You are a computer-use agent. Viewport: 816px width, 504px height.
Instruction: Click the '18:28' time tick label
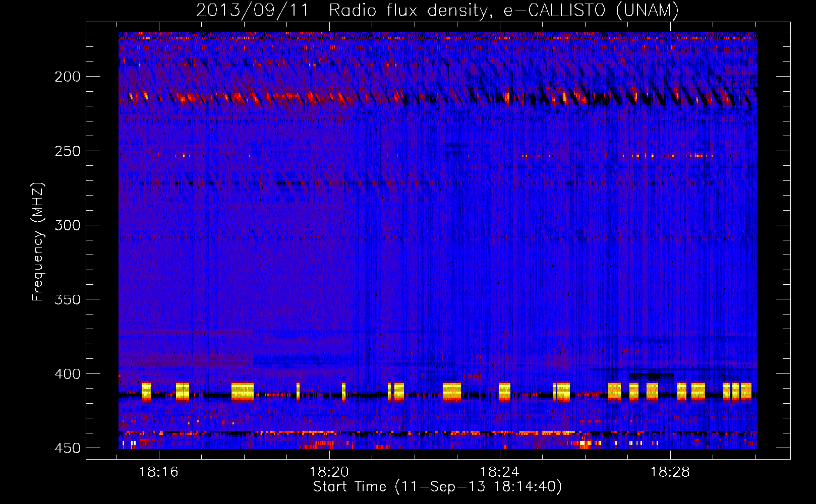coord(670,472)
